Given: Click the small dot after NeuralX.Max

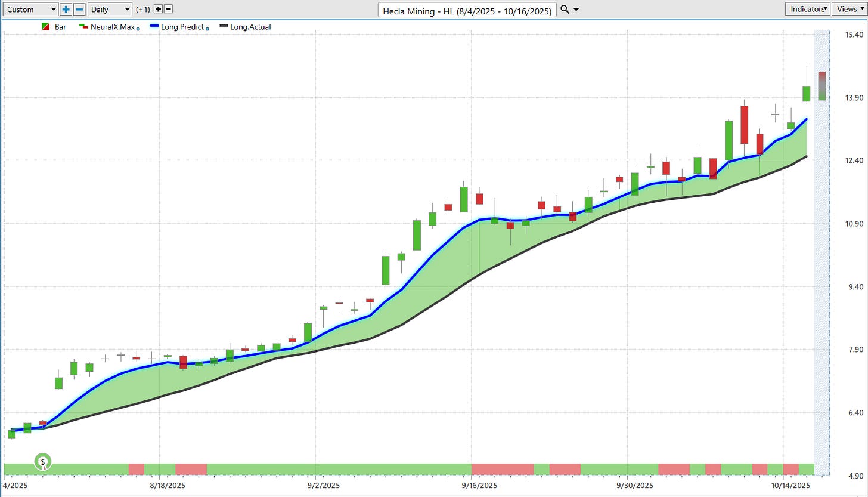Looking at the screenshot, I should tap(138, 29).
